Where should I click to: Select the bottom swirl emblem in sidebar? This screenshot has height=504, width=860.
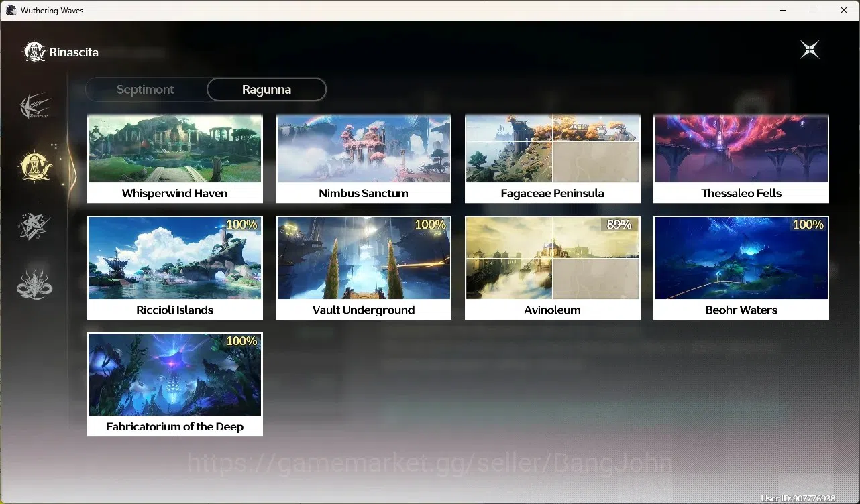[x=34, y=285]
